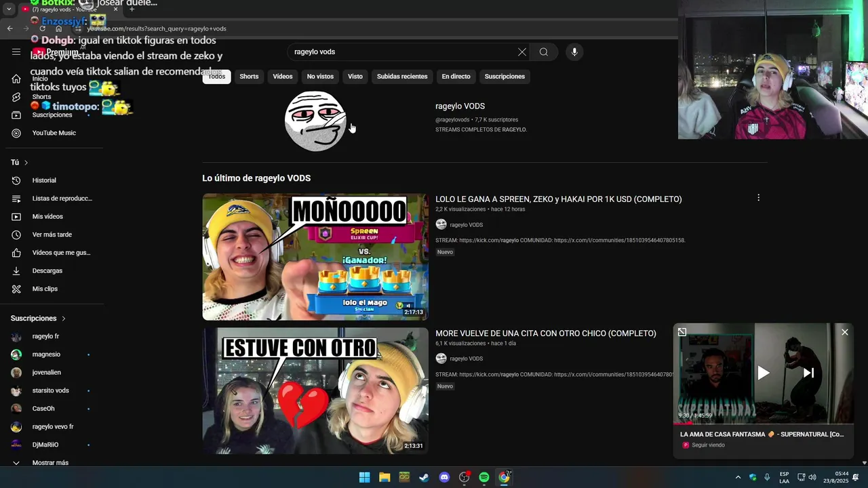Select the Visto filter chip
Image resolution: width=868 pixels, height=488 pixels.
355,77
